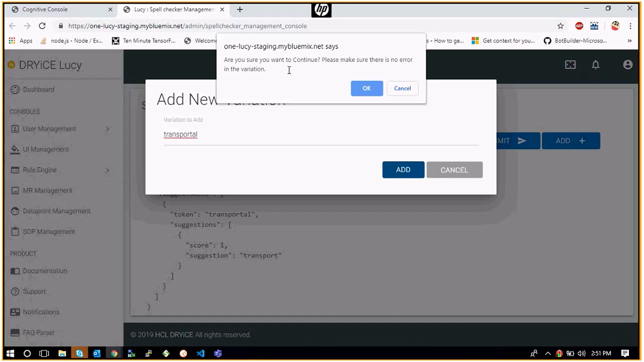Open MR Management in the sidebar
Viewport: 644px width, 362px height.
click(x=48, y=190)
